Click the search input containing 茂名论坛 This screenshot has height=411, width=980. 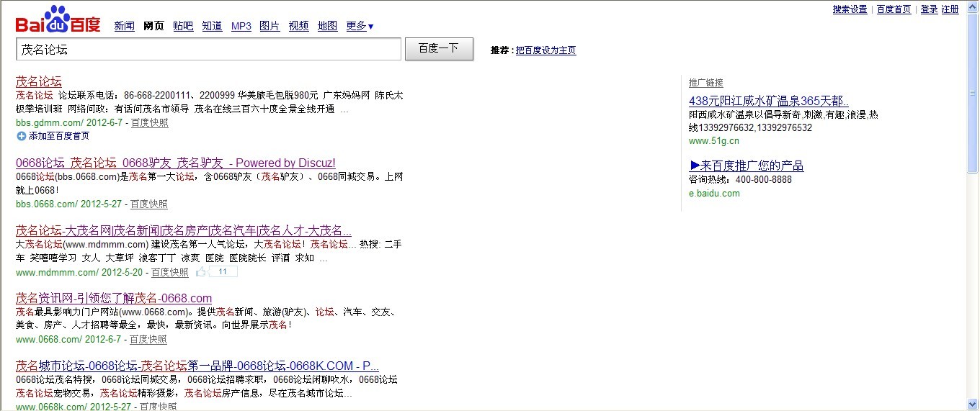208,49
